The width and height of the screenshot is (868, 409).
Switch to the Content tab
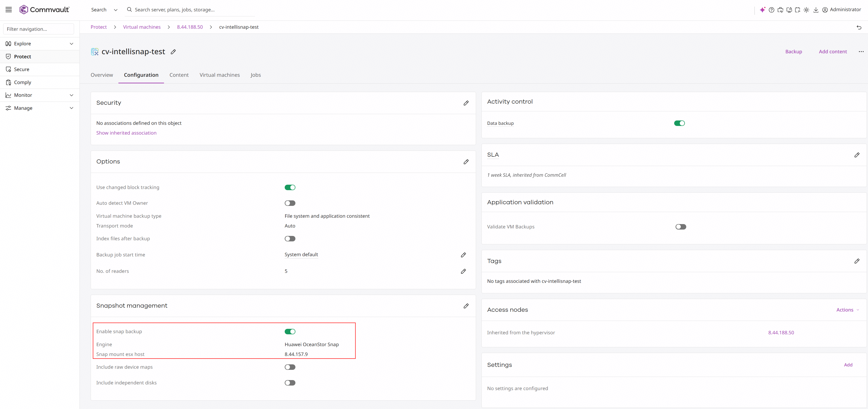point(179,75)
